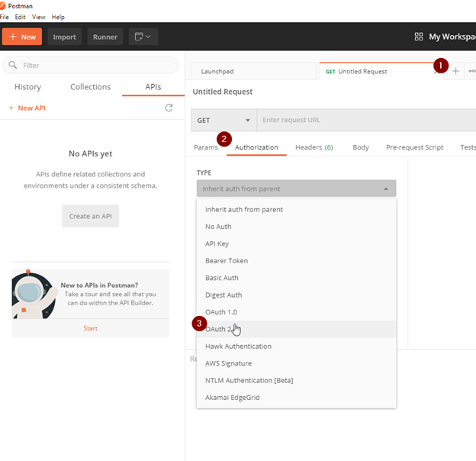Open the Collection Runner
This screenshot has width=476, height=461.
click(x=105, y=37)
